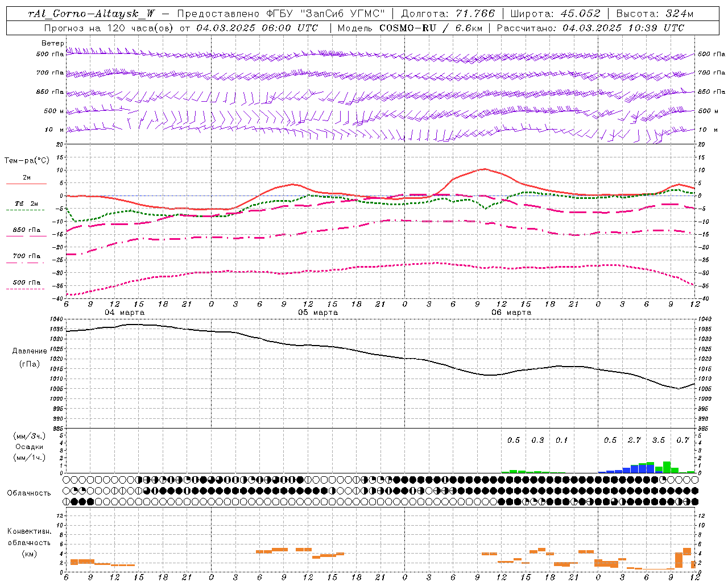The height and width of the screenshot is (582, 728).
Task: Click the 700 гПа temperature legend label
Action: click(27, 256)
